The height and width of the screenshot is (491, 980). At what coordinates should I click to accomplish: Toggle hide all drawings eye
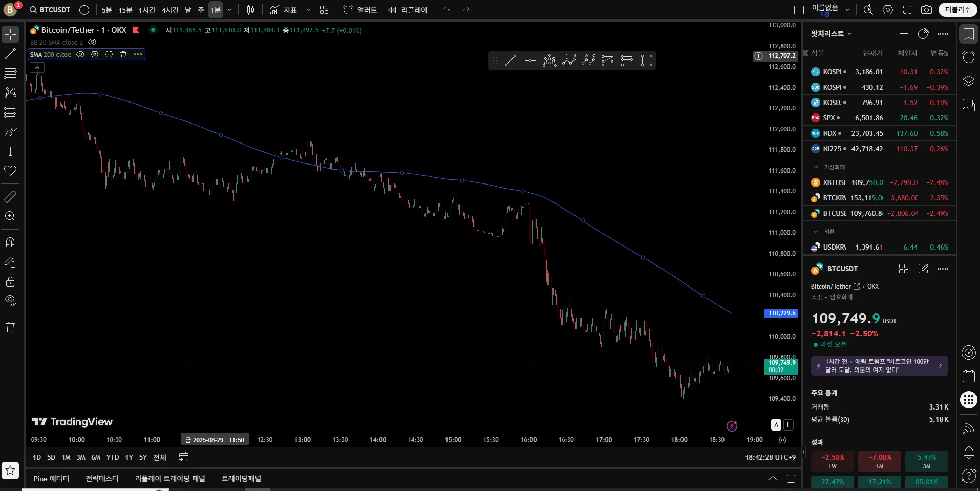(10, 301)
